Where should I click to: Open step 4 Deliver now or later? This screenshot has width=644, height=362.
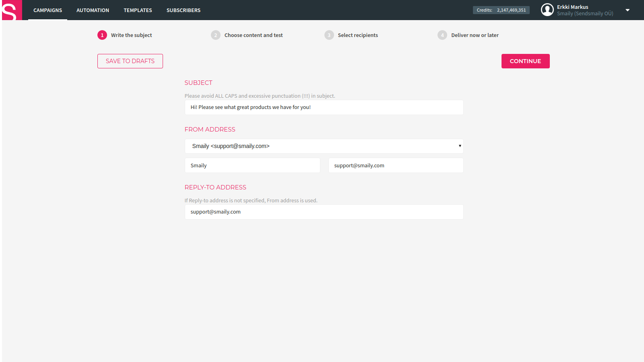click(x=468, y=35)
